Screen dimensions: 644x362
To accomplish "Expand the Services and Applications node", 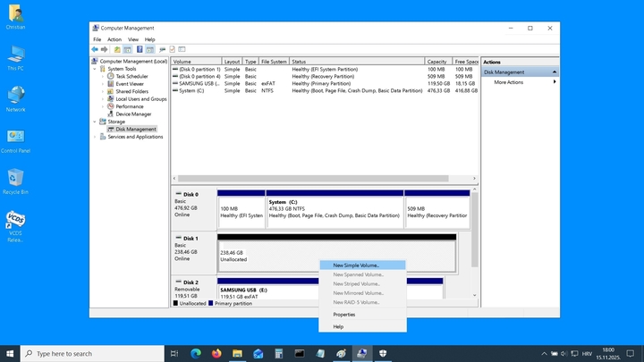I will 96,137.
